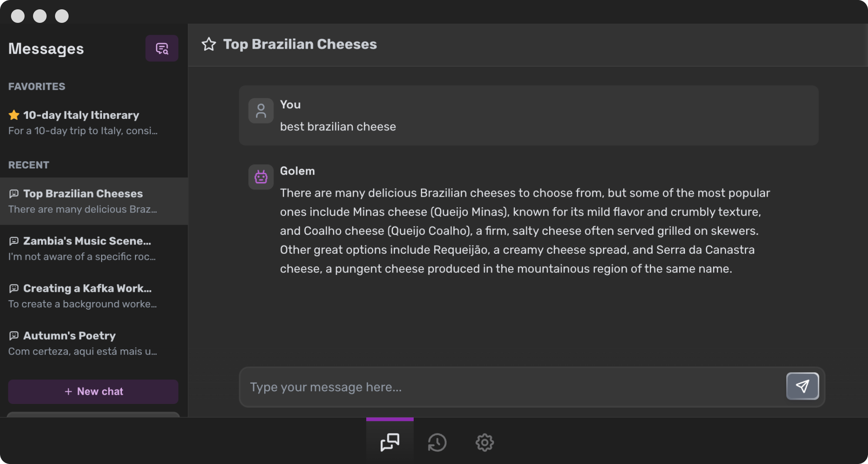This screenshot has width=868, height=464.
Task: Open settings gear icon
Action: (484, 442)
